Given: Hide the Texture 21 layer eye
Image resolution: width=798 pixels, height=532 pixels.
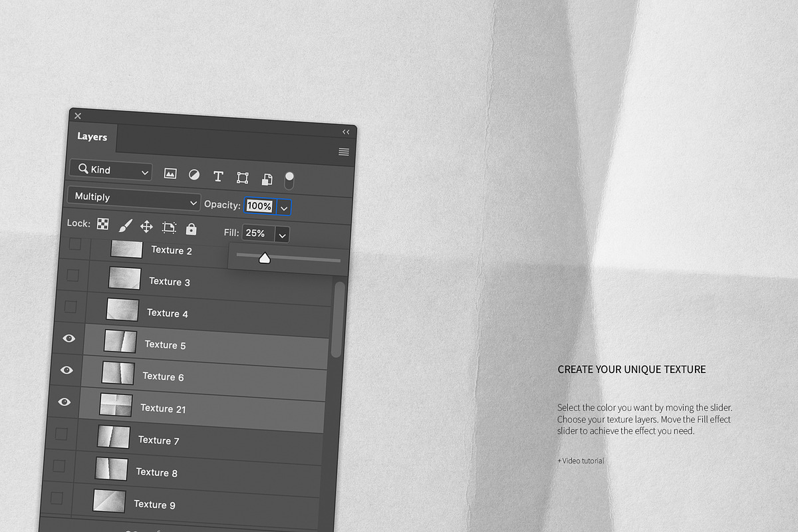Looking at the screenshot, I should click(64, 401).
